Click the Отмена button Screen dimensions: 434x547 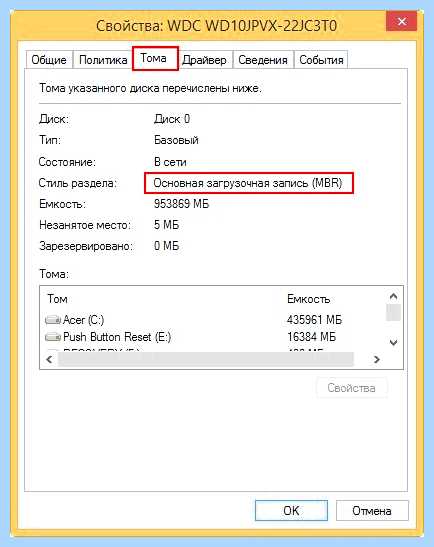pos(372,510)
